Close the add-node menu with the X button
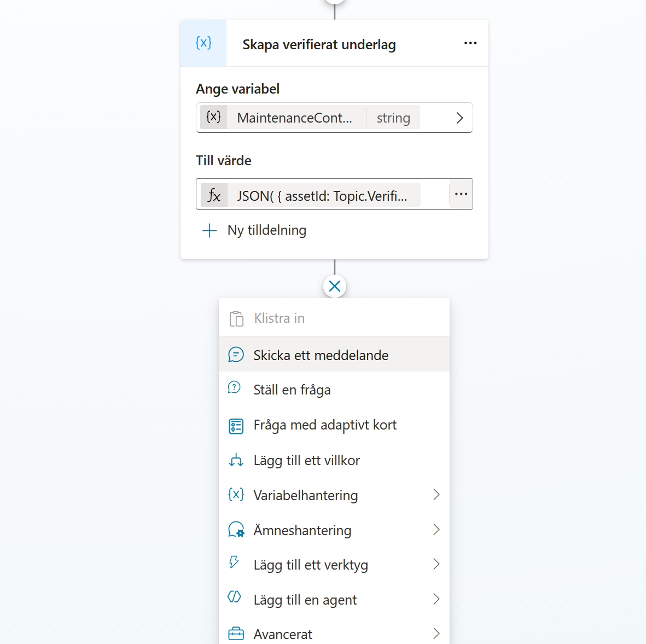Screen dimensions: 646x644 [x=335, y=286]
